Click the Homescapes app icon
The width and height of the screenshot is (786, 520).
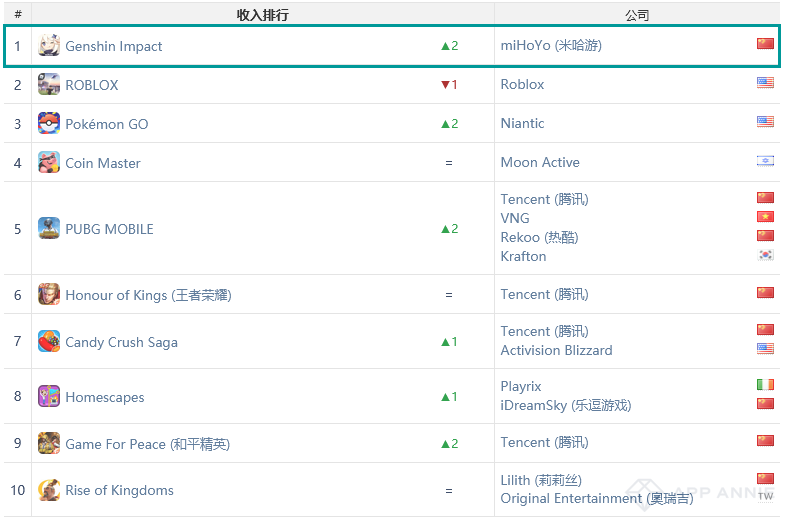click(x=49, y=396)
